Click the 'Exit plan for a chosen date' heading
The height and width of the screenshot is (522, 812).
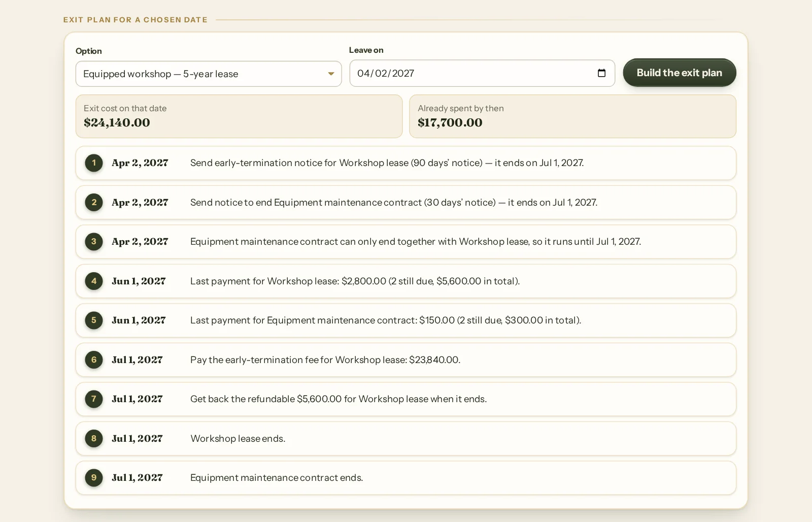136,20
